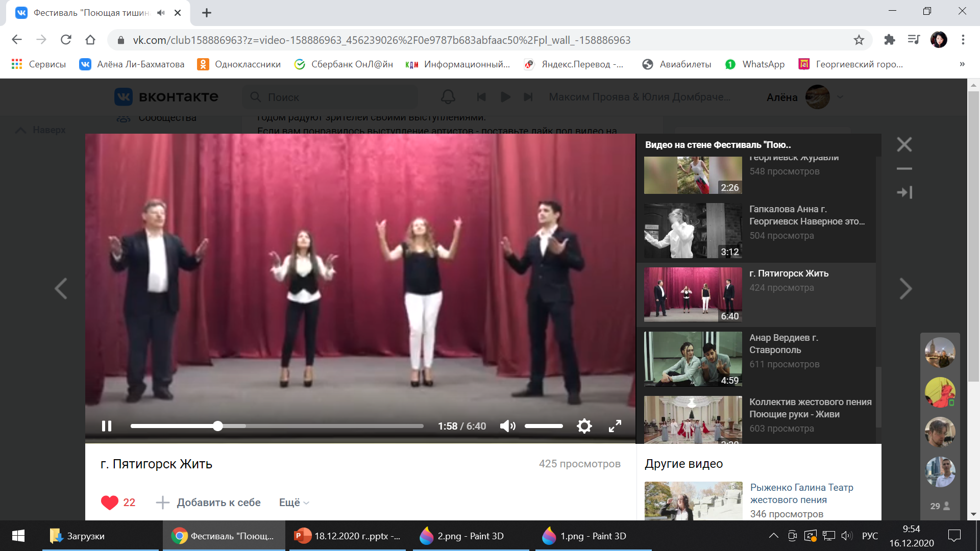The image size is (980, 551).
Task: Switch to Загрузки taskbar window
Action: [x=101, y=536]
